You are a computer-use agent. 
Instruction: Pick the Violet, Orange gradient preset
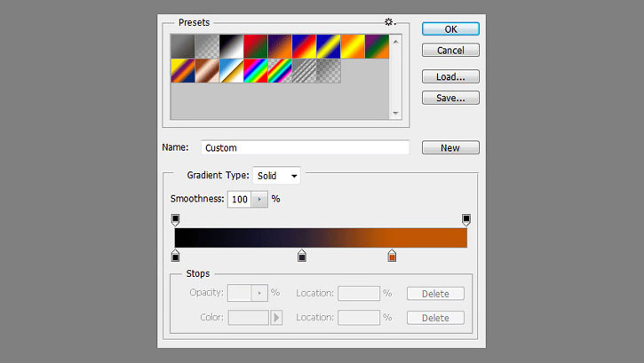280,46
